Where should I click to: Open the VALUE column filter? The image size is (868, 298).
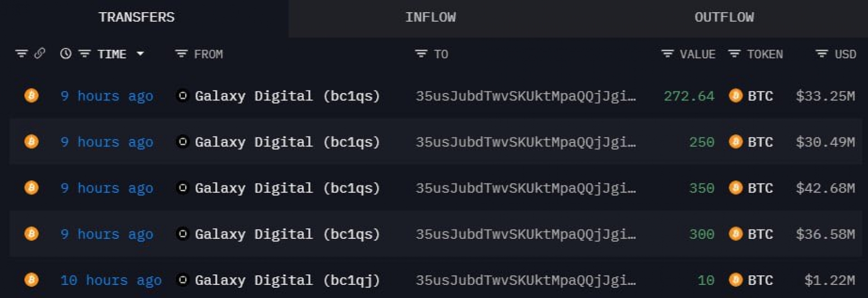click(x=667, y=54)
